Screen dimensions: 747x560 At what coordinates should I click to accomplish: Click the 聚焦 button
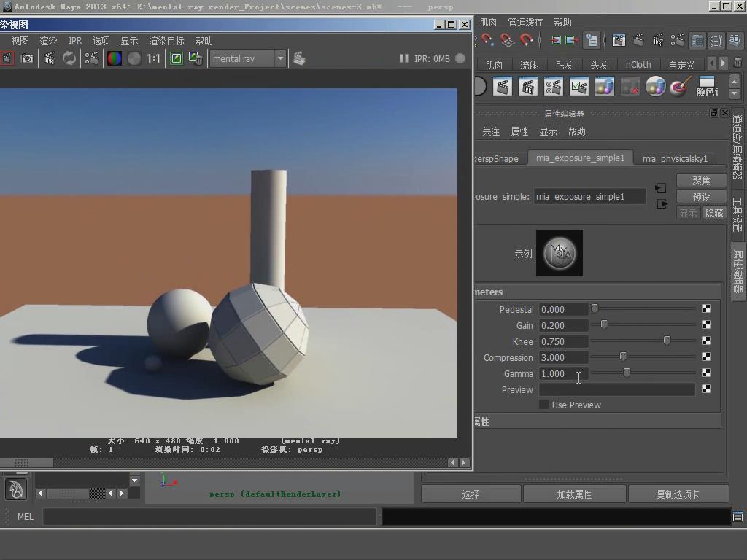point(701,181)
